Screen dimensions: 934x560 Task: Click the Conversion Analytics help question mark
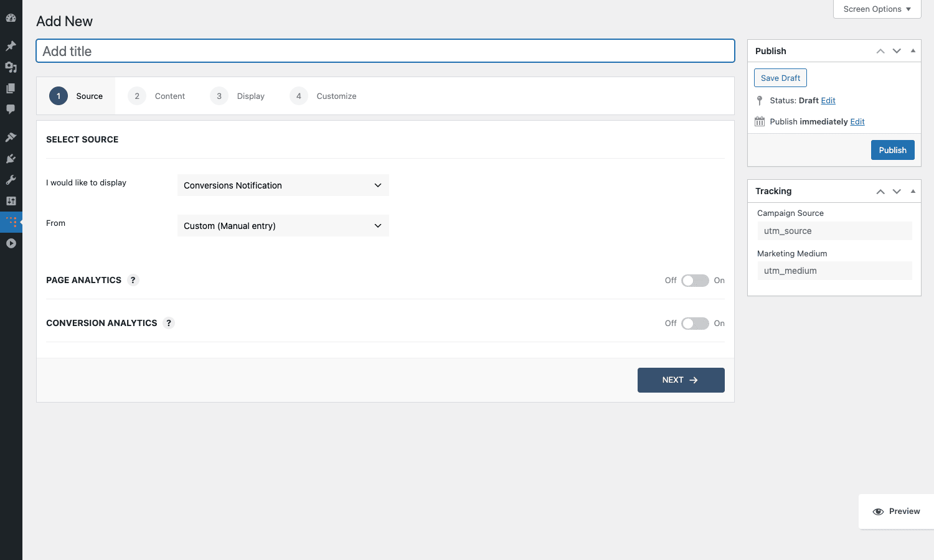(169, 323)
